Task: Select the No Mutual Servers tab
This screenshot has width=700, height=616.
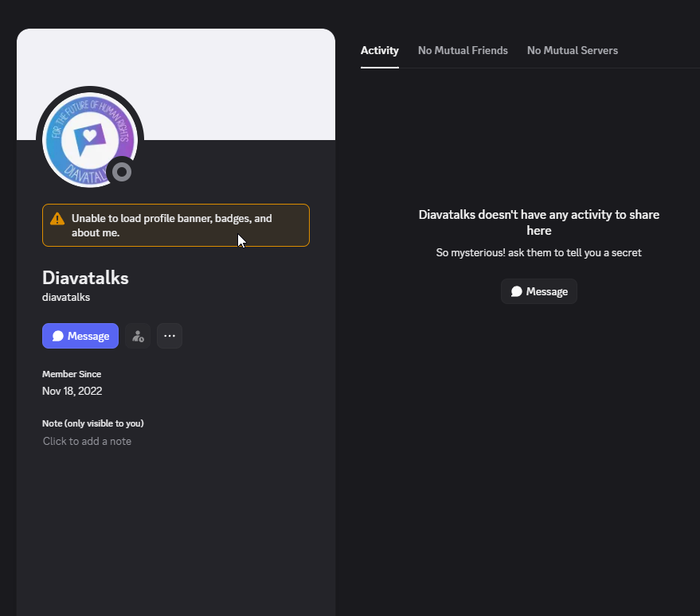Action: click(572, 50)
